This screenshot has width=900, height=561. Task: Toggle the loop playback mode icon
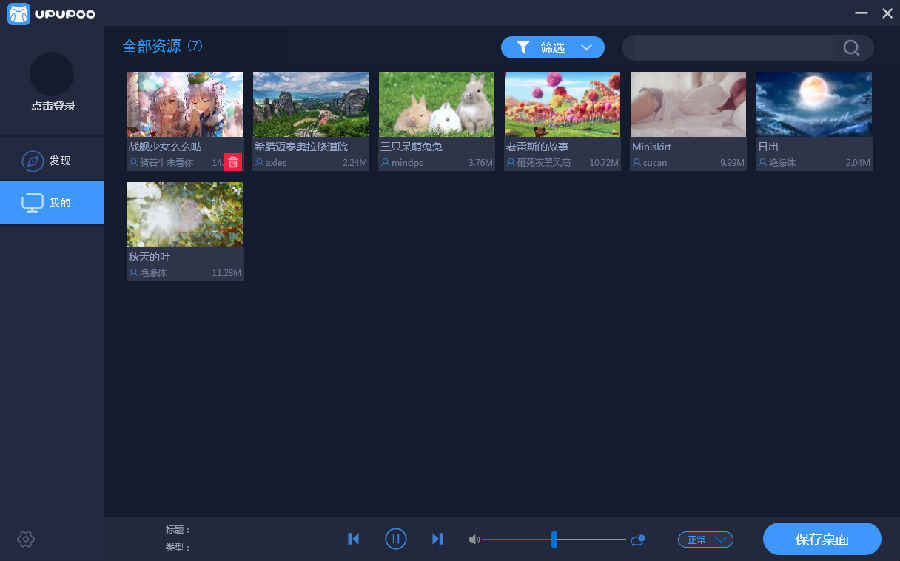click(x=637, y=540)
